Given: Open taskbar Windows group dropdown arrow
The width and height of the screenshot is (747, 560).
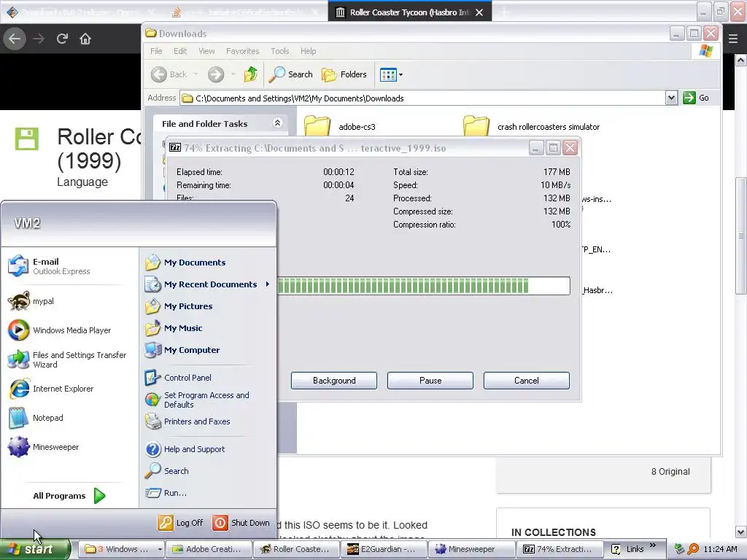Looking at the screenshot, I should tap(160, 549).
